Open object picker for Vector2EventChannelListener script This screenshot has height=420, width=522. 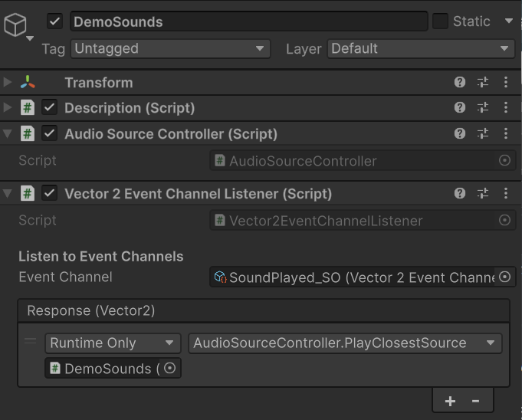pos(504,220)
